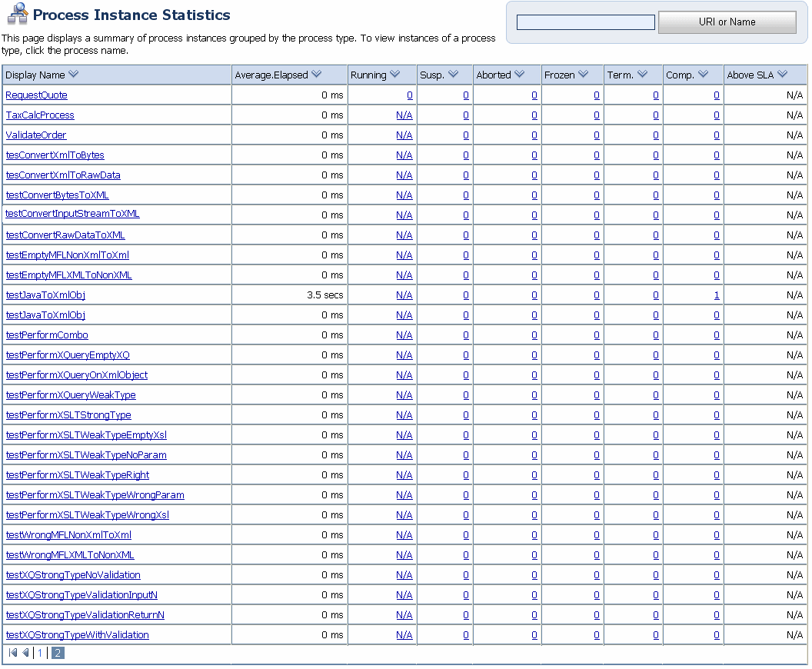812x669 pixels.
Task: Open testPerformXSLTStrongType process
Action: click(68, 415)
